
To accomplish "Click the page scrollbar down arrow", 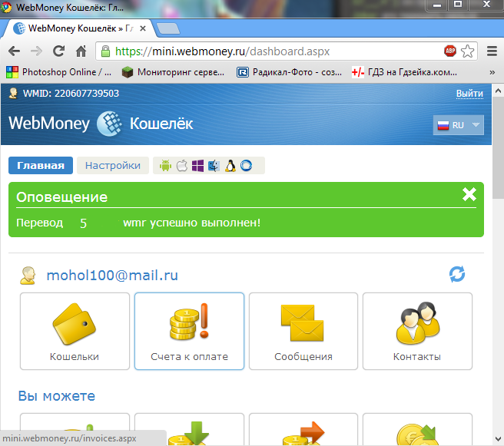I will 498,438.
